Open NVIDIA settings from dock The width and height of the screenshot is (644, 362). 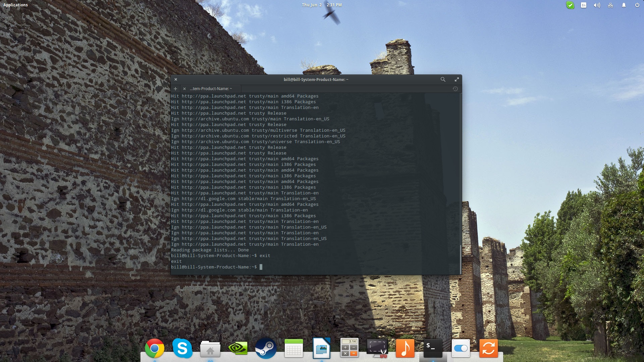point(238,349)
